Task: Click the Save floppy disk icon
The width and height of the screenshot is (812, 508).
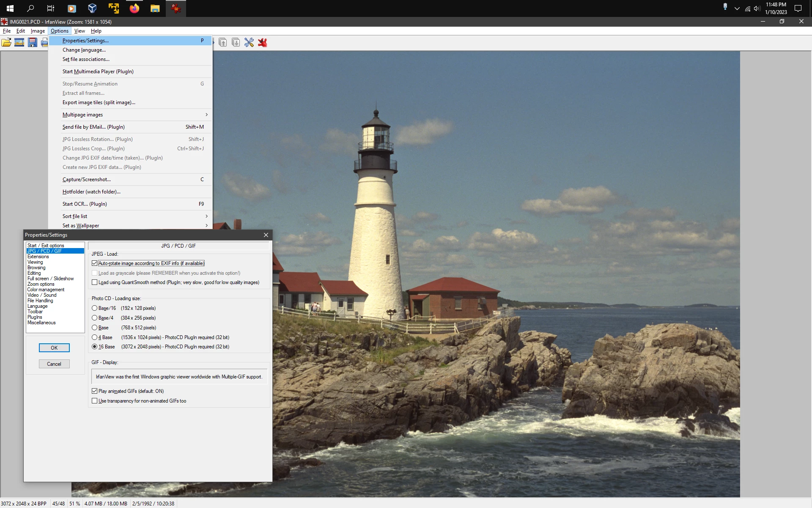Action: (33, 42)
